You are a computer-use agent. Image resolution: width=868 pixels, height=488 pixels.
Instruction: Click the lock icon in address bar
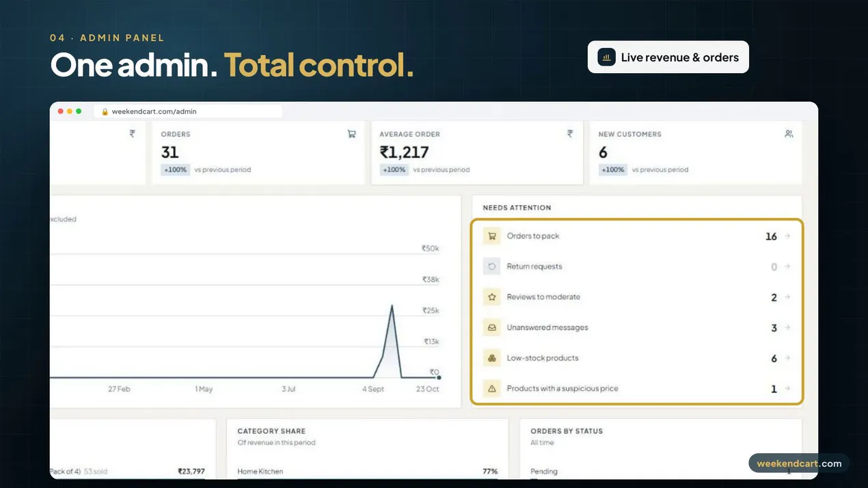105,111
